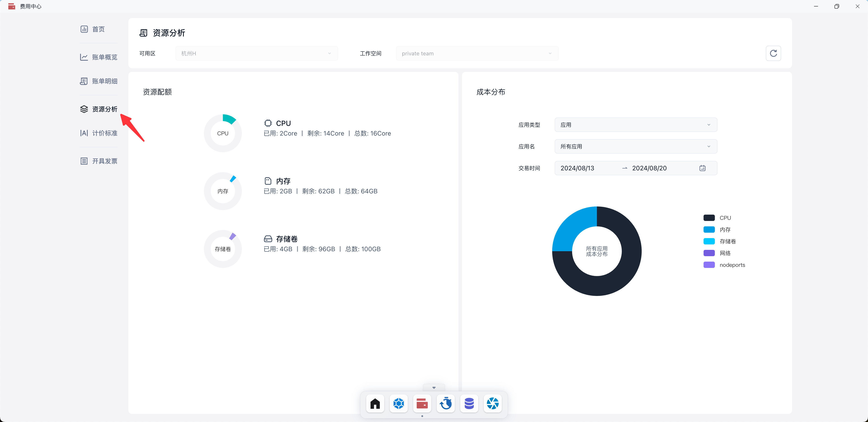The width and height of the screenshot is (868, 422).
Task: Click the 资源分析 page title icon
Action: point(144,33)
